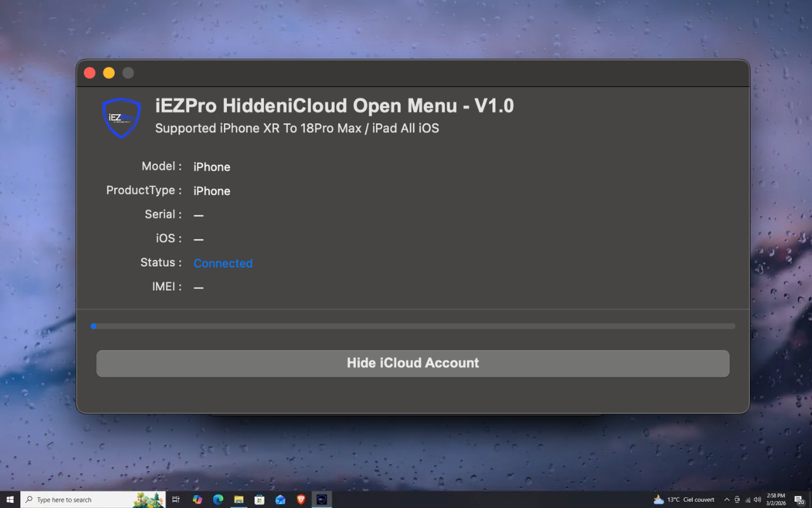Open Task View in the taskbar
The image size is (812, 508).
(176, 500)
